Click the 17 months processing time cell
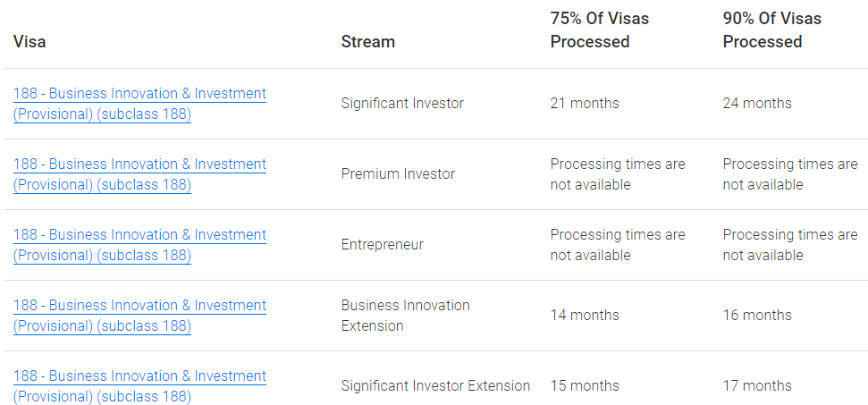Screen dimensions: 868x405 click(x=757, y=386)
